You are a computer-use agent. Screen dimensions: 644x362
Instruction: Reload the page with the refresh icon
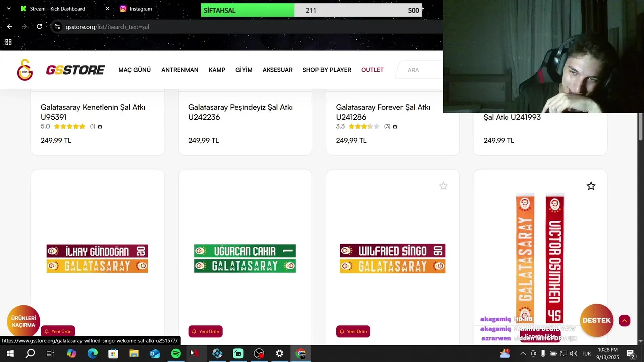coord(39,27)
